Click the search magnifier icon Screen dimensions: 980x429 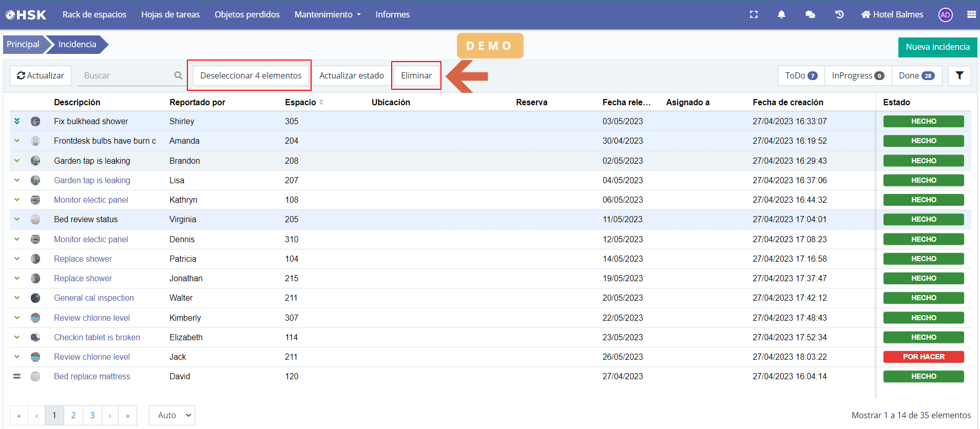click(x=178, y=75)
